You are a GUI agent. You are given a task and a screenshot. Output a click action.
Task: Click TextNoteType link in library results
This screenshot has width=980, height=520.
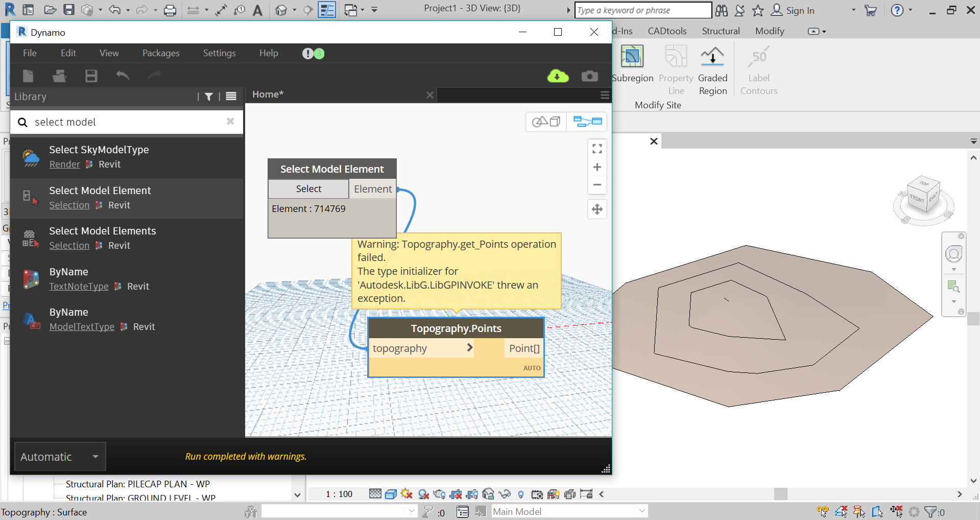[x=79, y=287]
